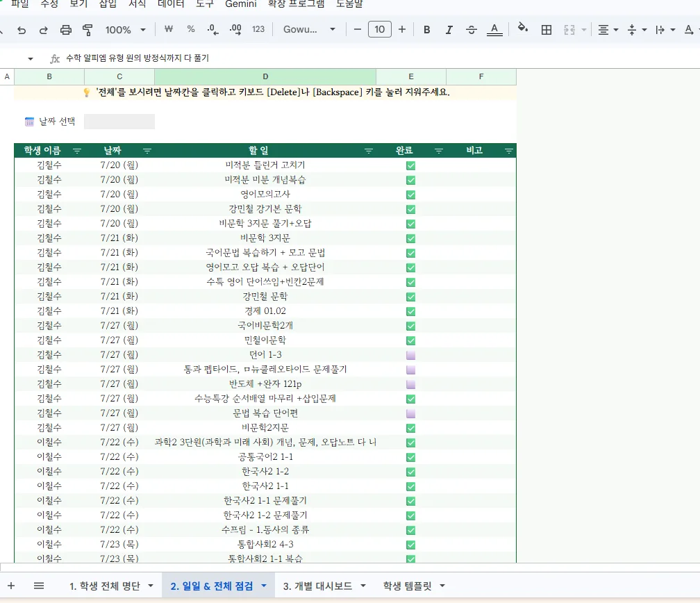The image size is (700, 603).
Task: Select column D header
Action: (265, 76)
